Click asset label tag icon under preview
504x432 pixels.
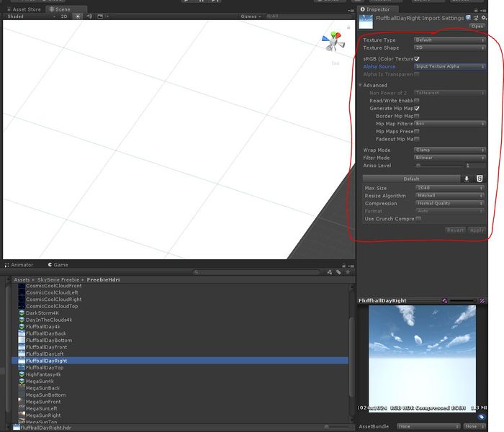(x=481, y=417)
